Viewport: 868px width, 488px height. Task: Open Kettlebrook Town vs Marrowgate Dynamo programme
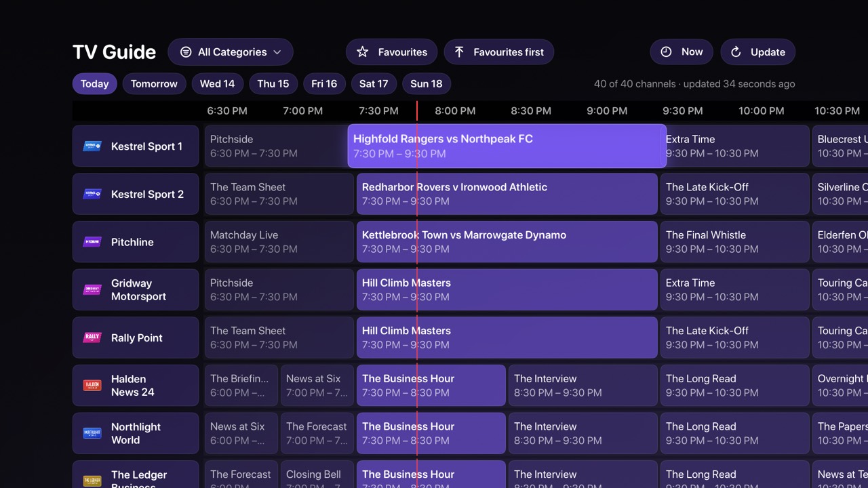pyautogui.click(x=507, y=242)
